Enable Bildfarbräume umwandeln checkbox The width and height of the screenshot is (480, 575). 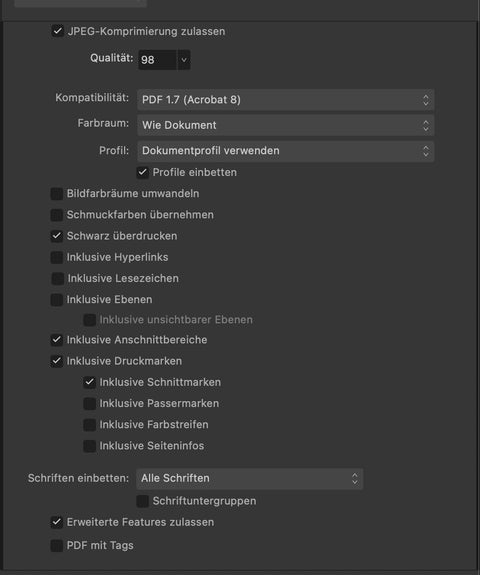(x=57, y=194)
